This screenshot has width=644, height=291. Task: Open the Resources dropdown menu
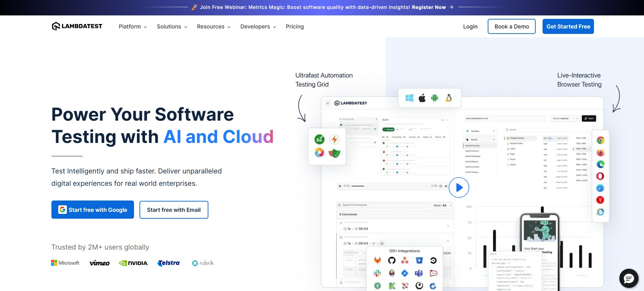pyautogui.click(x=214, y=27)
